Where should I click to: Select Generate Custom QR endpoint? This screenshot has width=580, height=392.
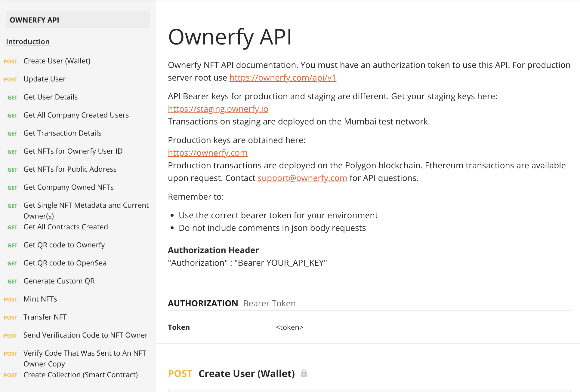(59, 281)
